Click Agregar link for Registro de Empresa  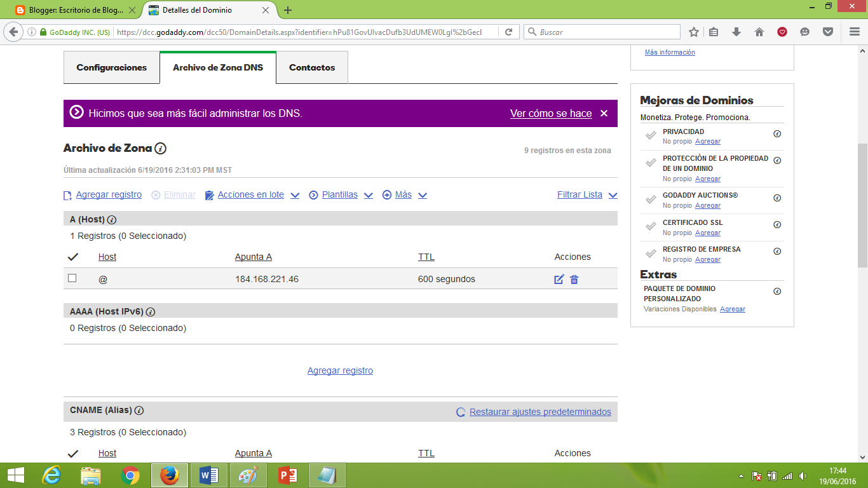(708, 259)
